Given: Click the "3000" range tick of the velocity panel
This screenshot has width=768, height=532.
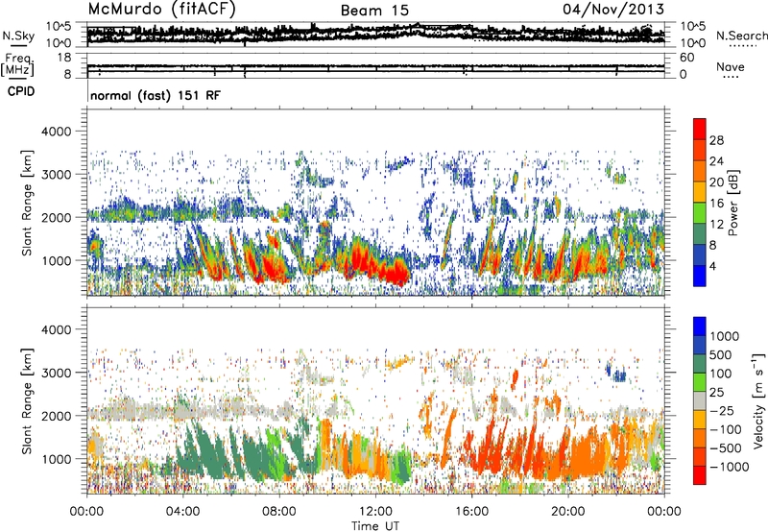Looking at the screenshot, I should [59, 373].
